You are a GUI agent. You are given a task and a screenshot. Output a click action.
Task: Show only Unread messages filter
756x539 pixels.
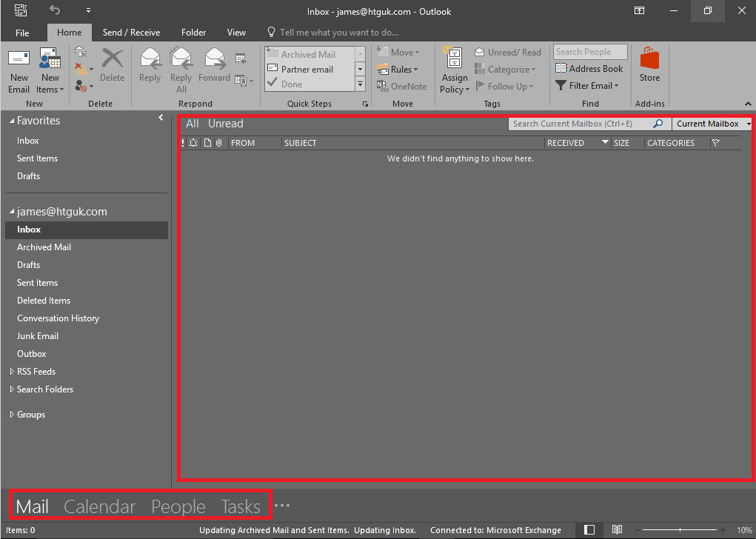point(226,124)
